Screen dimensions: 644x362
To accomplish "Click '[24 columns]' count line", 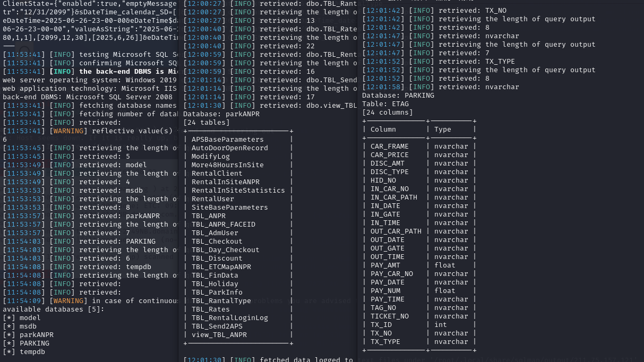I will pos(388,113).
